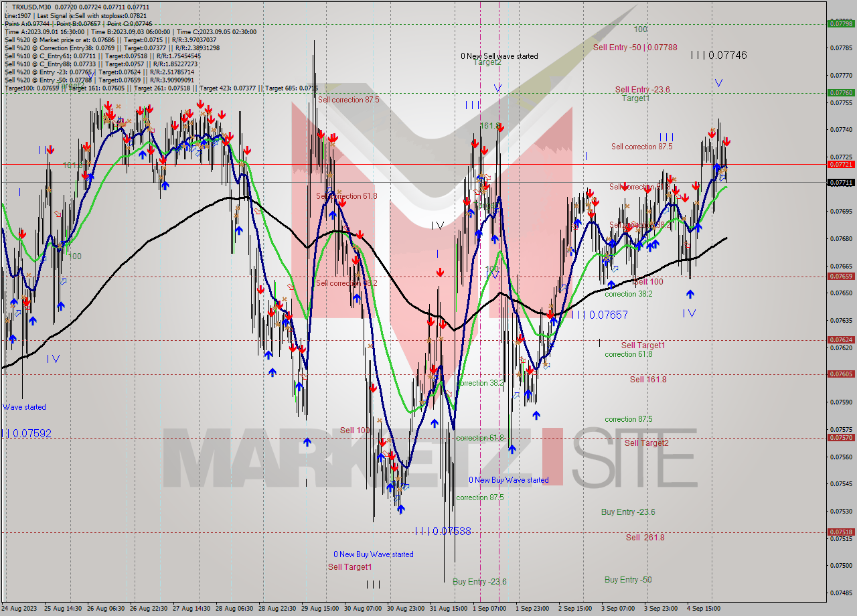Select the '28 Aug 22:30' time label
The height and width of the screenshot is (616, 857).
click(x=279, y=609)
